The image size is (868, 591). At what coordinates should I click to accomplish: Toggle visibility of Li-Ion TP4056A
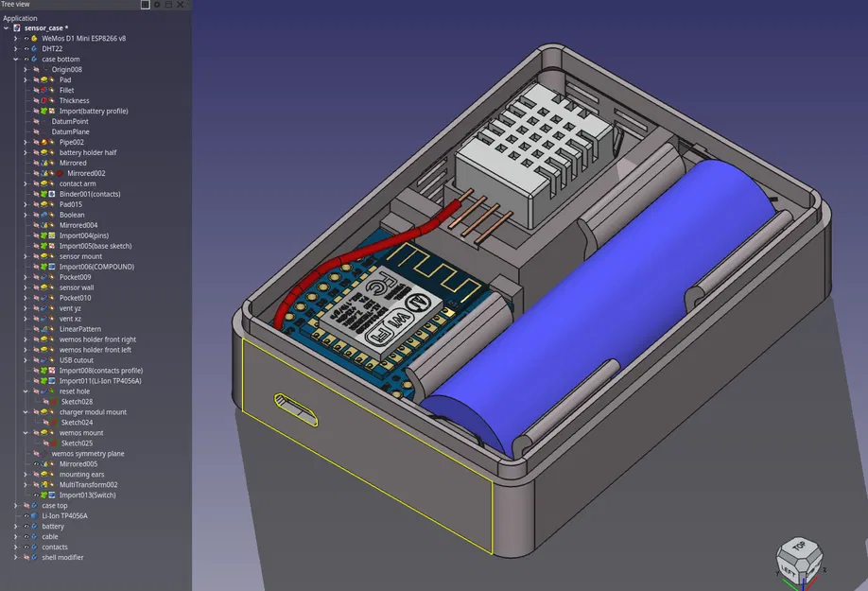coord(26,515)
